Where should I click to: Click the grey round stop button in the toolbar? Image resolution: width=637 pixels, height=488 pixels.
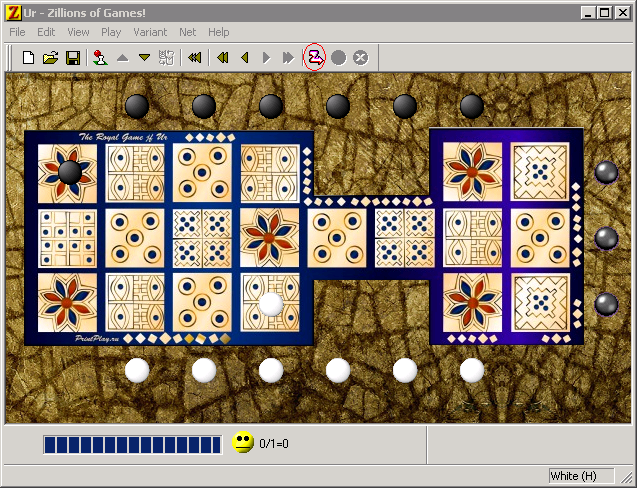pyautogui.click(x=338, y=58)
